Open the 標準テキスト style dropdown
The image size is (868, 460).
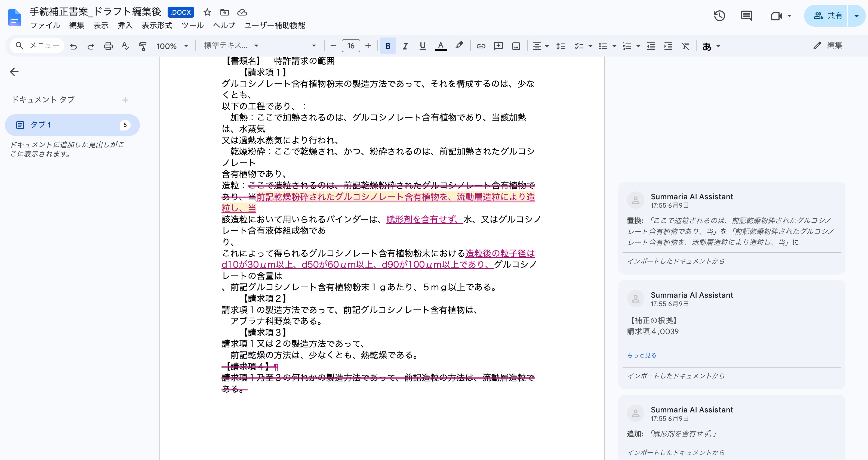click(x=231, y=46)
